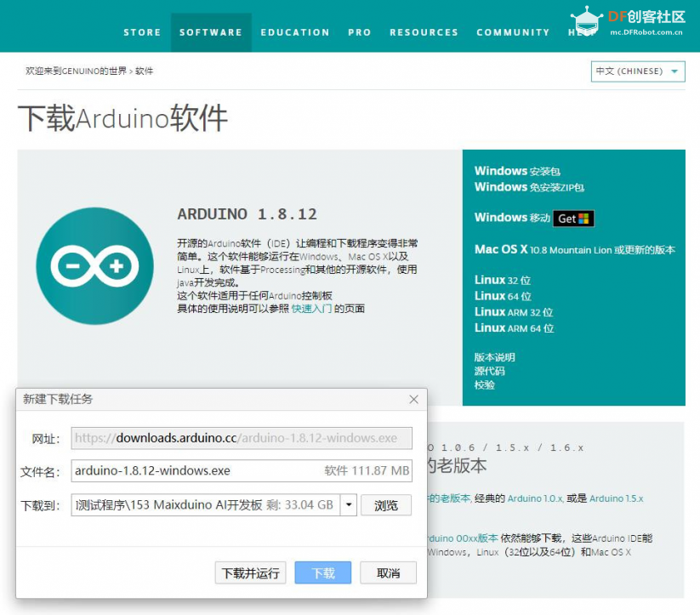Click the 下载Arduino软件 page title
The height and width of the screenshot is (615, 700).
122,118
